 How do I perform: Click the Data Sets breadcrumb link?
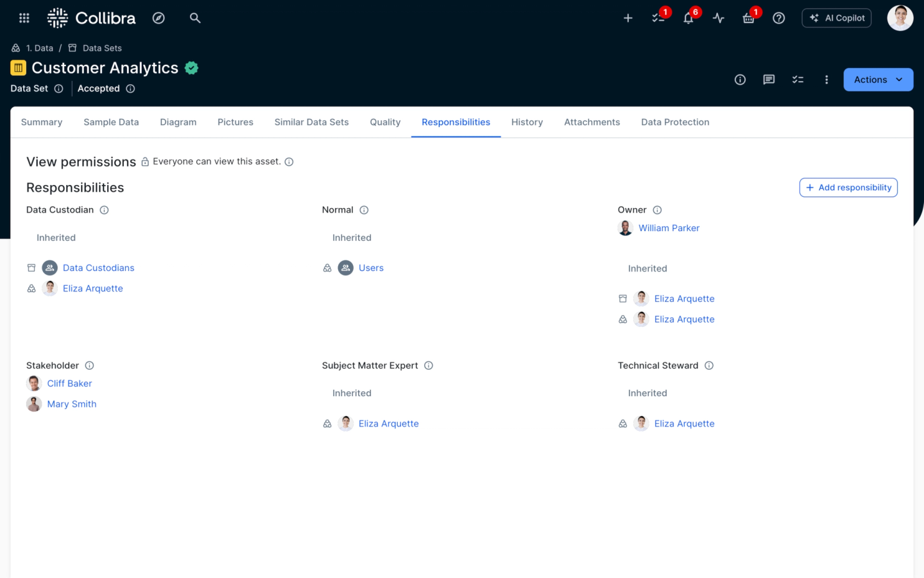(x=102, y=48)
